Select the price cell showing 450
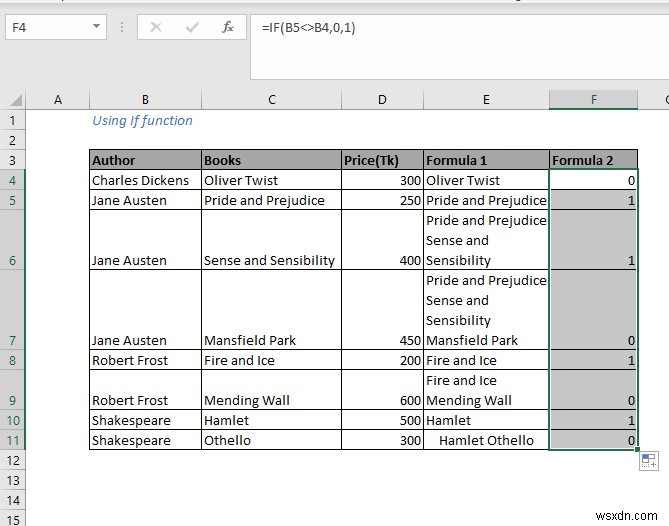The image size is (669, 526). (x=382, y=310)
